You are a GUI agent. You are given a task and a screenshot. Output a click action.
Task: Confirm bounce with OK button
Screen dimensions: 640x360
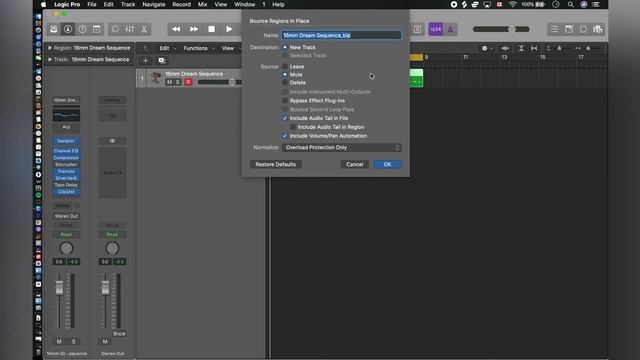(x=387, y=164)
